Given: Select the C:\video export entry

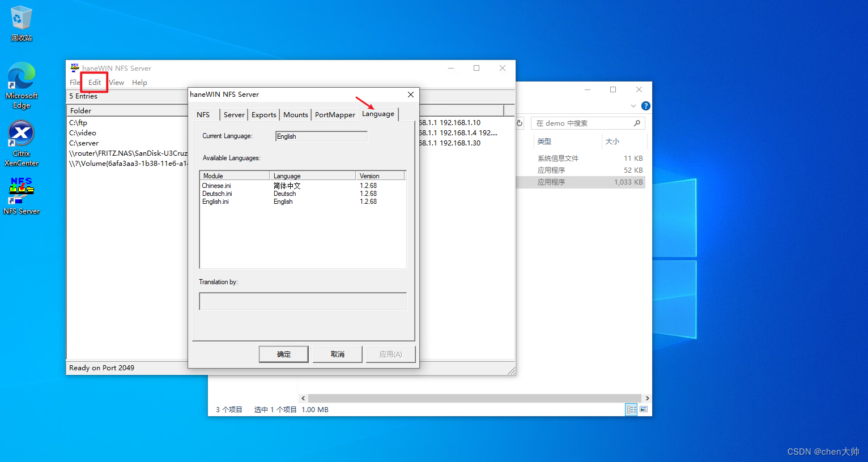Looking at the screenshot, I should pos(83,132).
